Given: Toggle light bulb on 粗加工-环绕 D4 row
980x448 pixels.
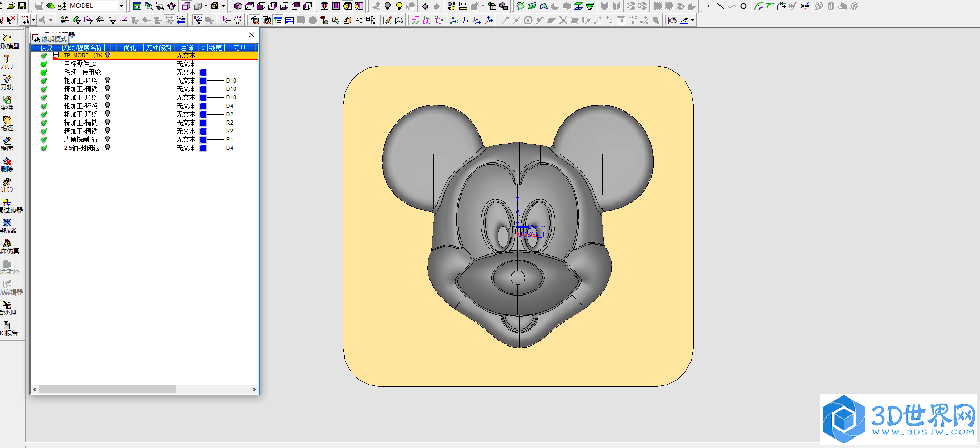Looking at the screenshot, I should [108, 105].
